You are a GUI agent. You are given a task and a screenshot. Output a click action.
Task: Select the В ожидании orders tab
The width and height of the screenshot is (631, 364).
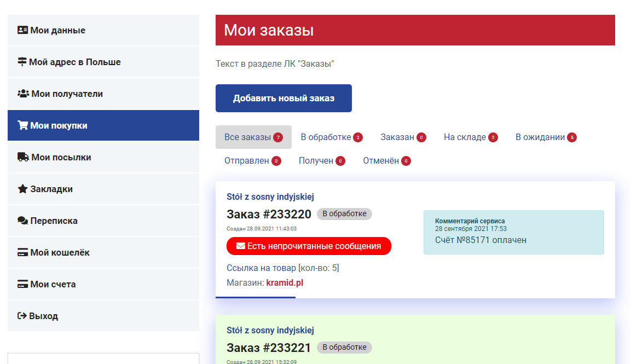click(540, 137)
